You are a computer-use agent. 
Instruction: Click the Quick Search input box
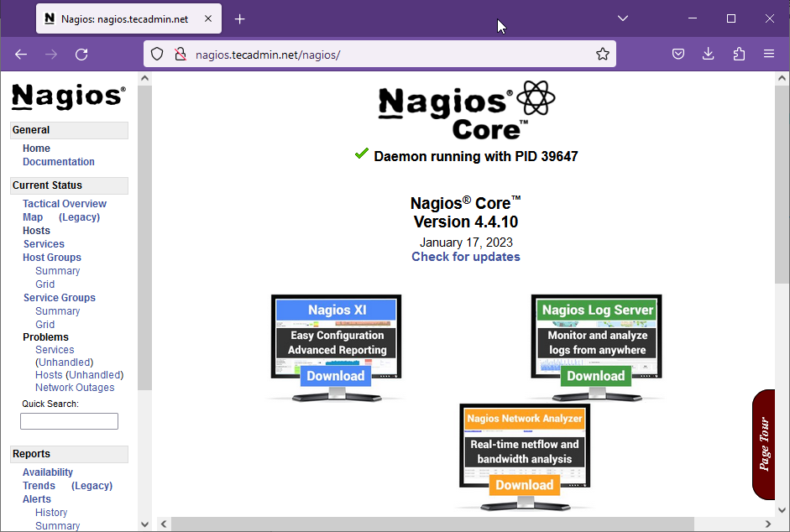click(x=69, y=421)
